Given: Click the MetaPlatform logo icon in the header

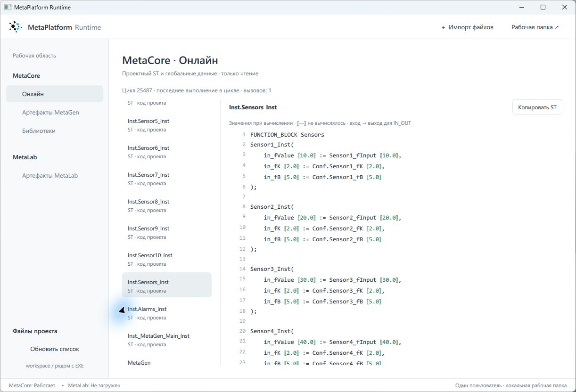Looking at the screenshot, I should coord(15,27).
